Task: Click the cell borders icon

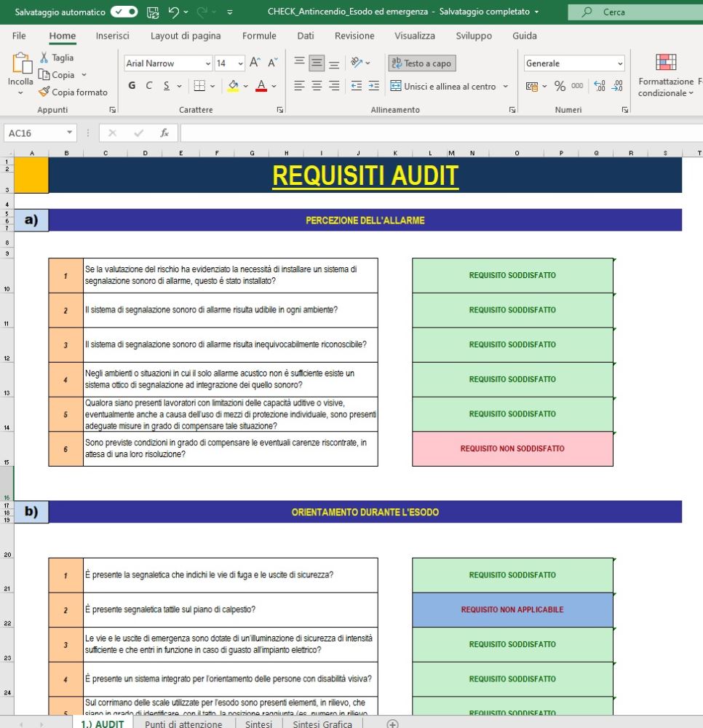Action: pos(199,85)
